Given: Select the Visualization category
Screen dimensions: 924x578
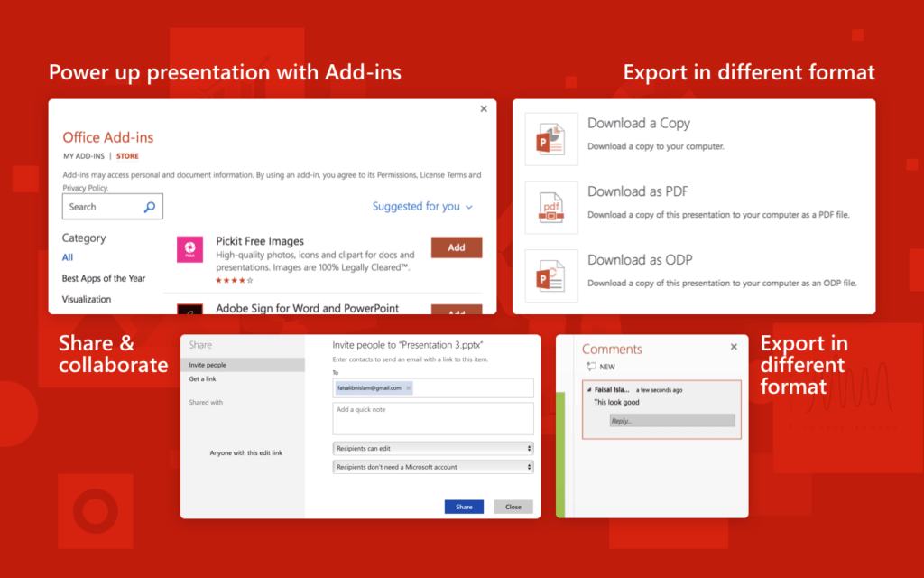Looking at the screenshot, I should 87,299.
